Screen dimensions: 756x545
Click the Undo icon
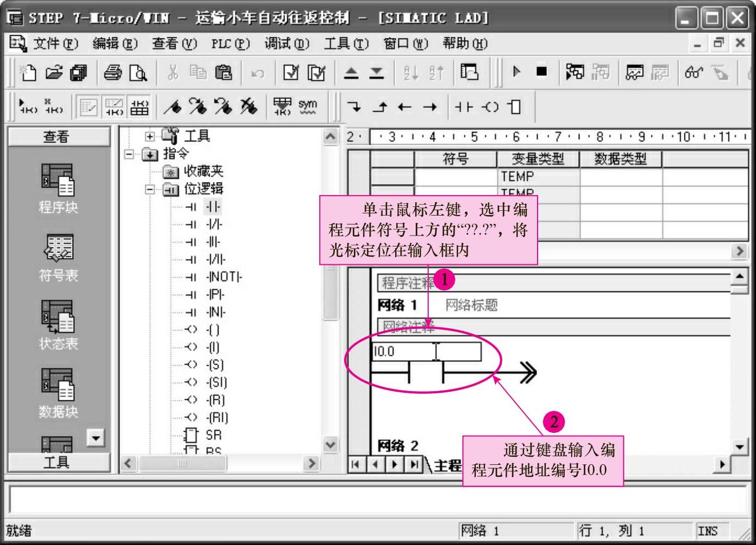257,73
